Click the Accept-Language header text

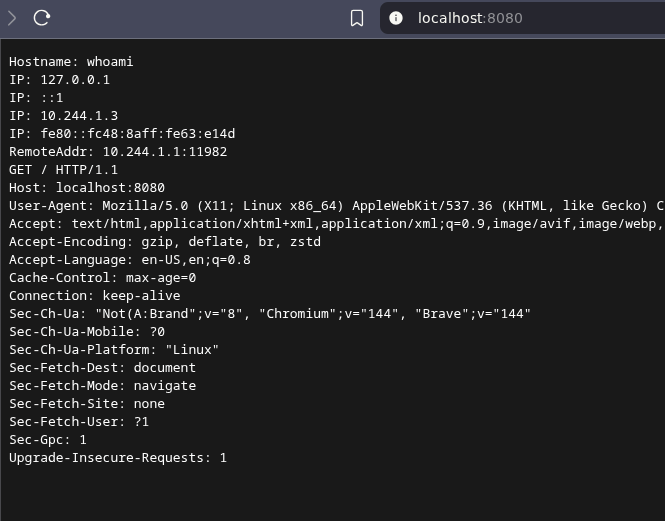130,260
